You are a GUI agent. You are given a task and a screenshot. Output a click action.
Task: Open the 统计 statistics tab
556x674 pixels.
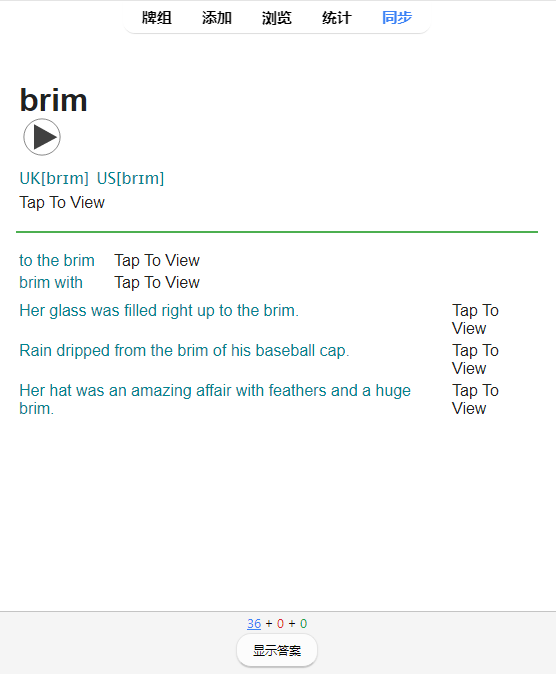tap(337, 18)
